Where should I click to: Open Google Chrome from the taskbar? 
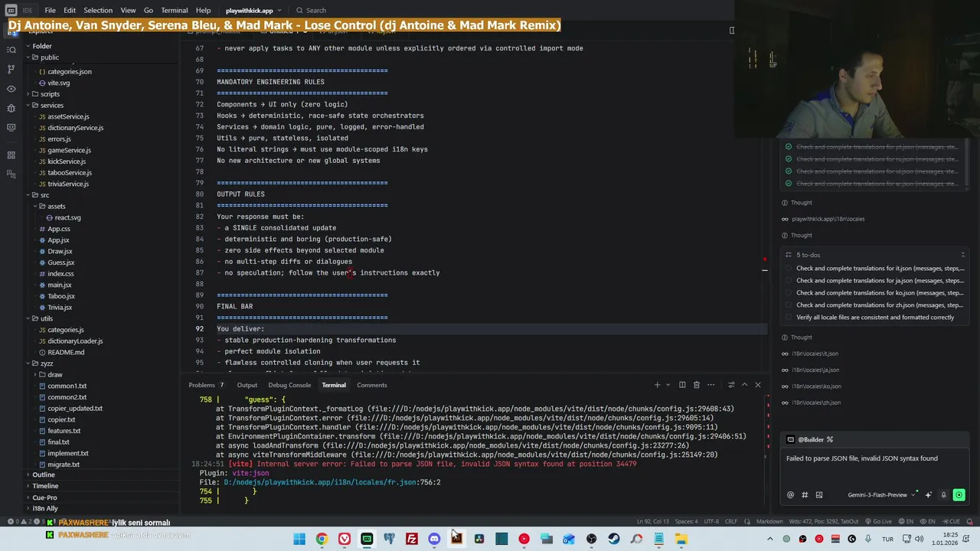pyautogui.click(x=322, y=539)
